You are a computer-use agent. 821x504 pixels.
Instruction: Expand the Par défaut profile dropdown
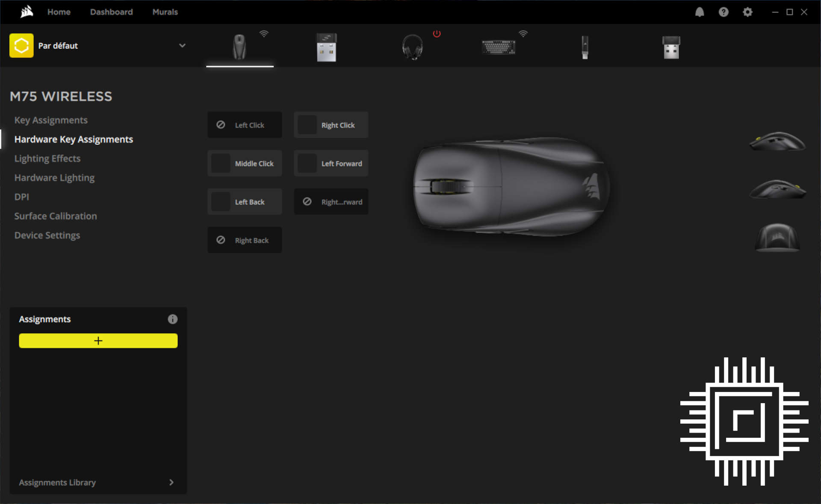[x=182, y=45]
